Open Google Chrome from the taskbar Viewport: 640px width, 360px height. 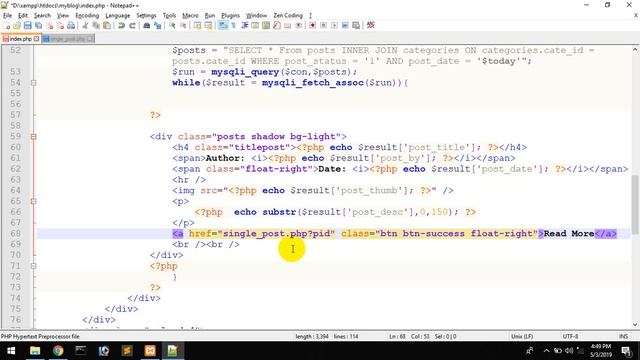click(58, 351)
